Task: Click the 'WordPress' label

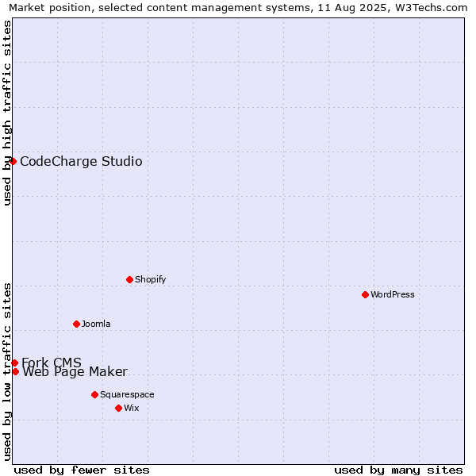Action: point(393,294)
